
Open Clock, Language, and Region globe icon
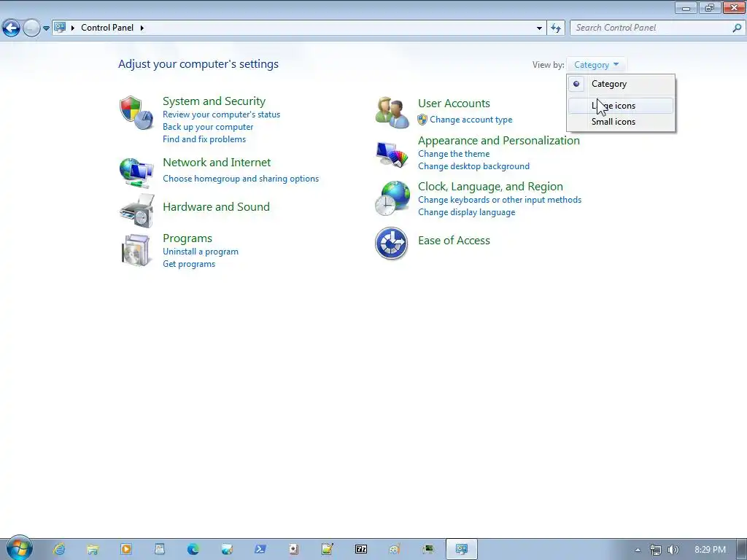point(392,198)
